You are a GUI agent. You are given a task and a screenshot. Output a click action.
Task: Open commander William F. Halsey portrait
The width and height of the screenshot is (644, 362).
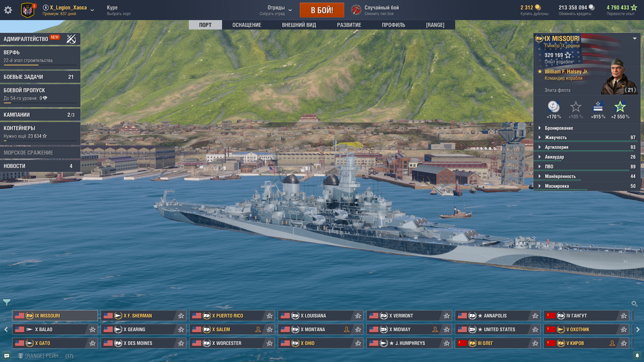618,77
